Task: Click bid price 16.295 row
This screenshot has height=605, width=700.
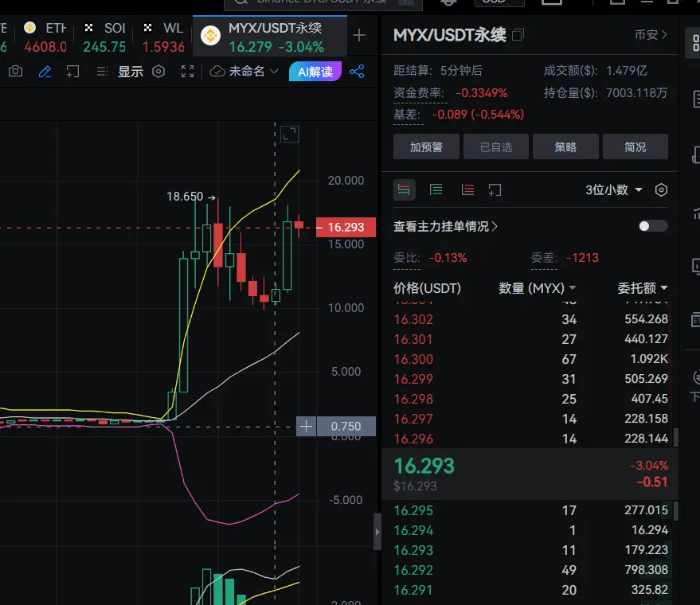Action: (x=530, y=510)
